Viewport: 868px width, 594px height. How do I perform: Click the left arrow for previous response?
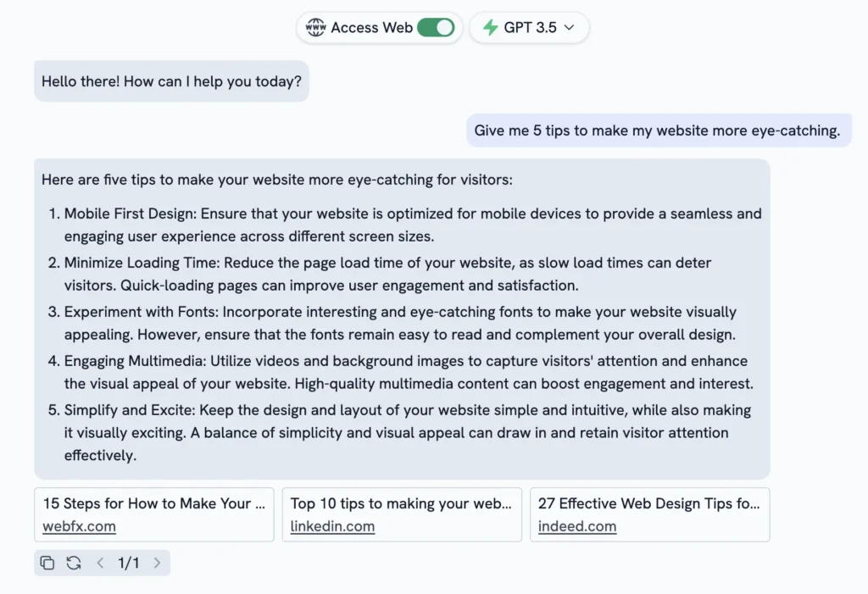coord(100,563)
